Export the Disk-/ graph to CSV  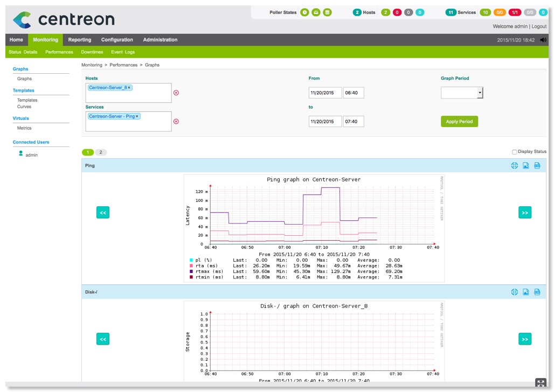(537, 292)
